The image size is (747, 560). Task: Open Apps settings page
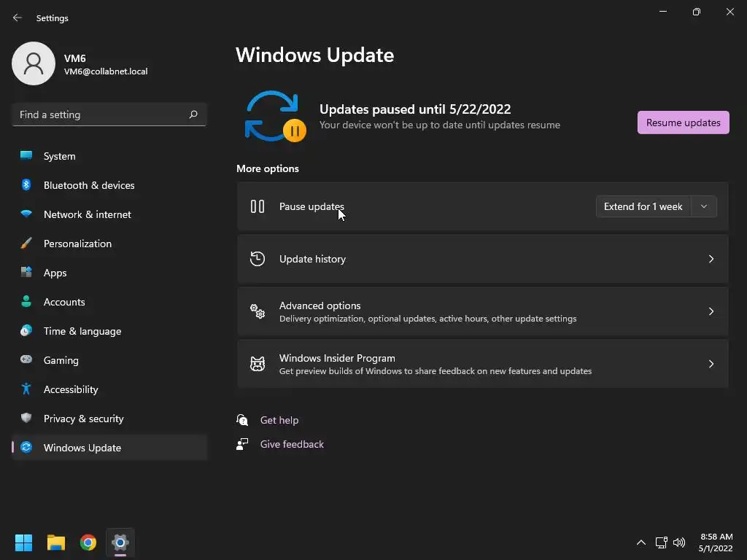[x=109, y=273]
